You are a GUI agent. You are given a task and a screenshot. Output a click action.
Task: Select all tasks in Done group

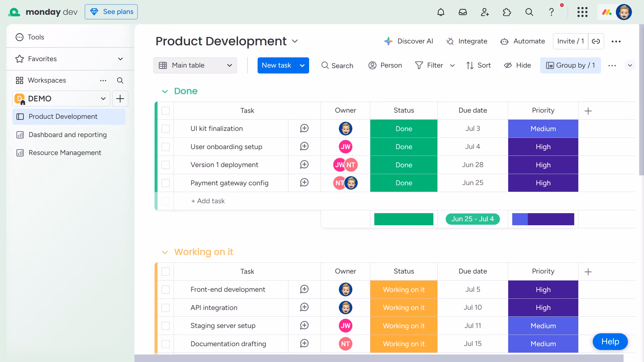pyautogui.click(x=166, y=111)
